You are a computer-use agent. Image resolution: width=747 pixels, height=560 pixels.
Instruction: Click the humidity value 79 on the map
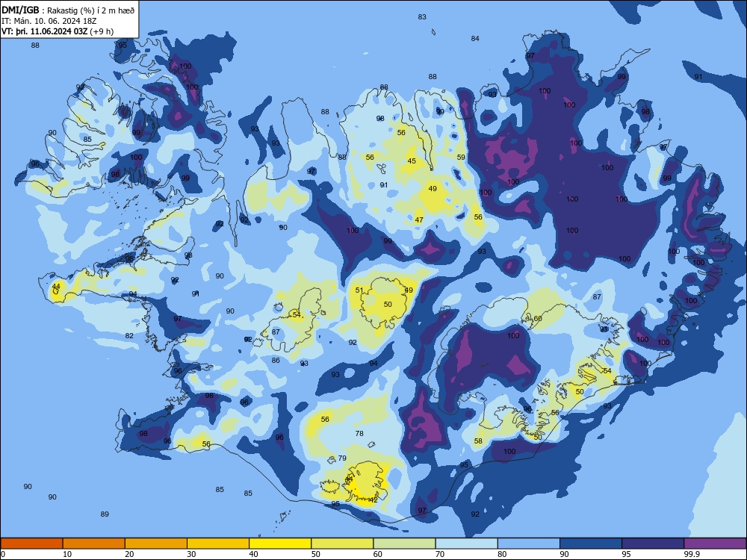pyautogui.click(x=342, y=458)
